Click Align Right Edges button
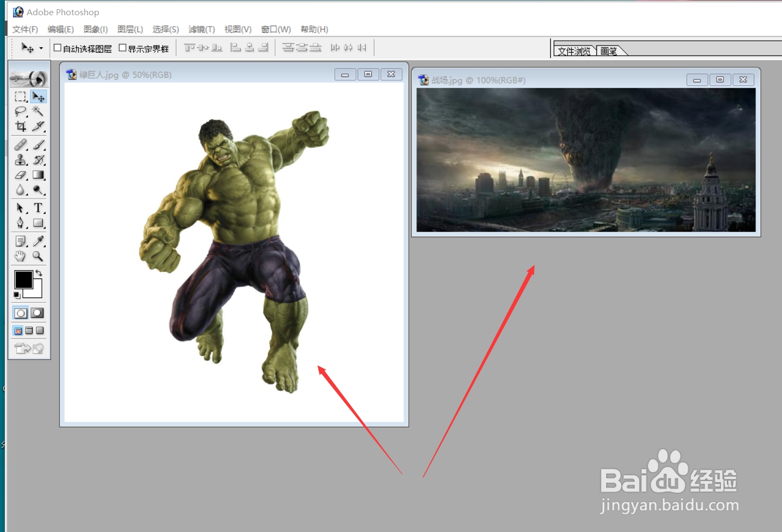Screen dimensions: 782x532 click(263, 48)
